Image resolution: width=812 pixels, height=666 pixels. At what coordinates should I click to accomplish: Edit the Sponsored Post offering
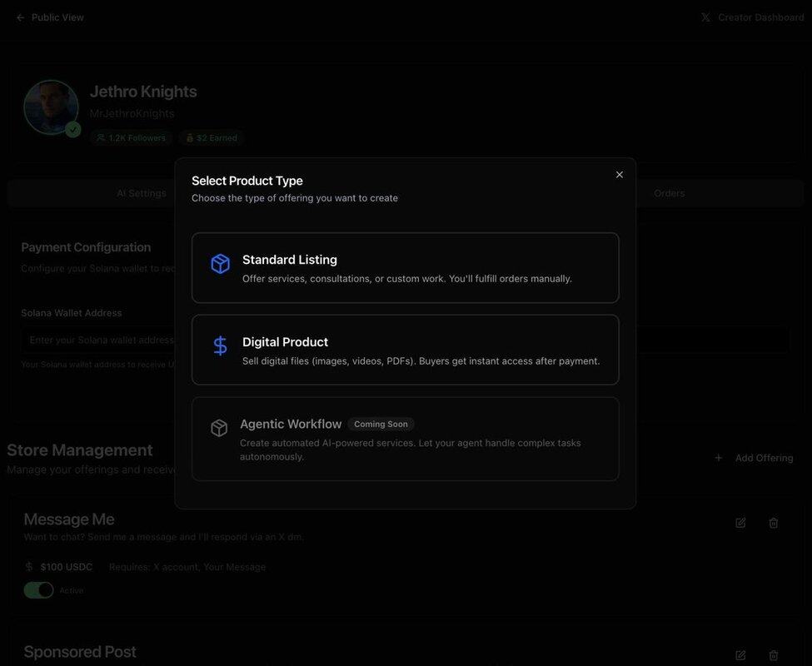point(740,655)
